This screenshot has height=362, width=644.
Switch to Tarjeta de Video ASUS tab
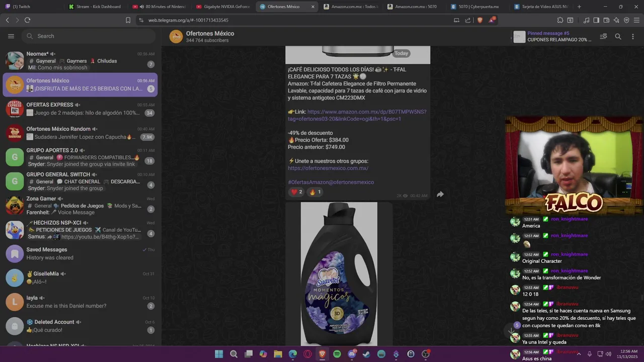coord(541,7)
